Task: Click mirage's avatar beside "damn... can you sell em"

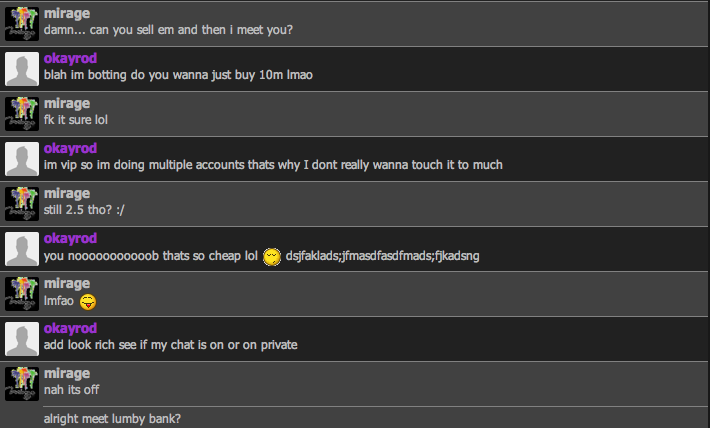Action: point(22,24)
